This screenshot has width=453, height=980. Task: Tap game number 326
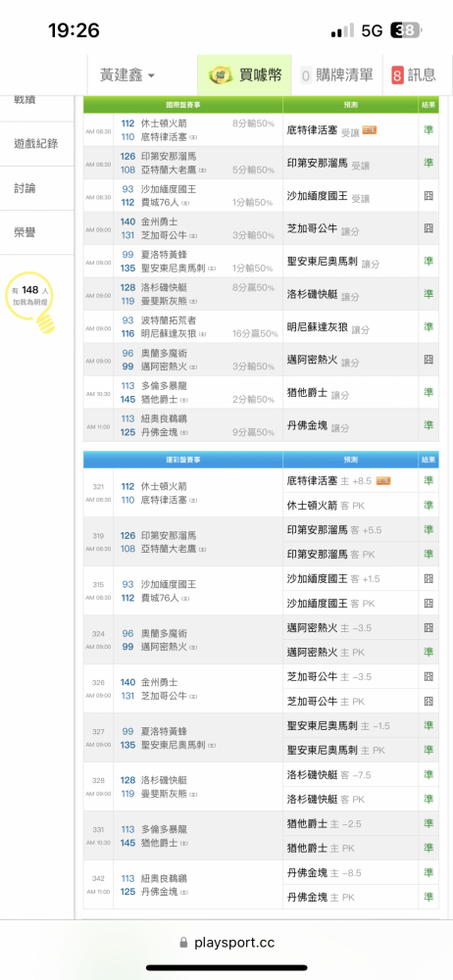click(98, 682)
